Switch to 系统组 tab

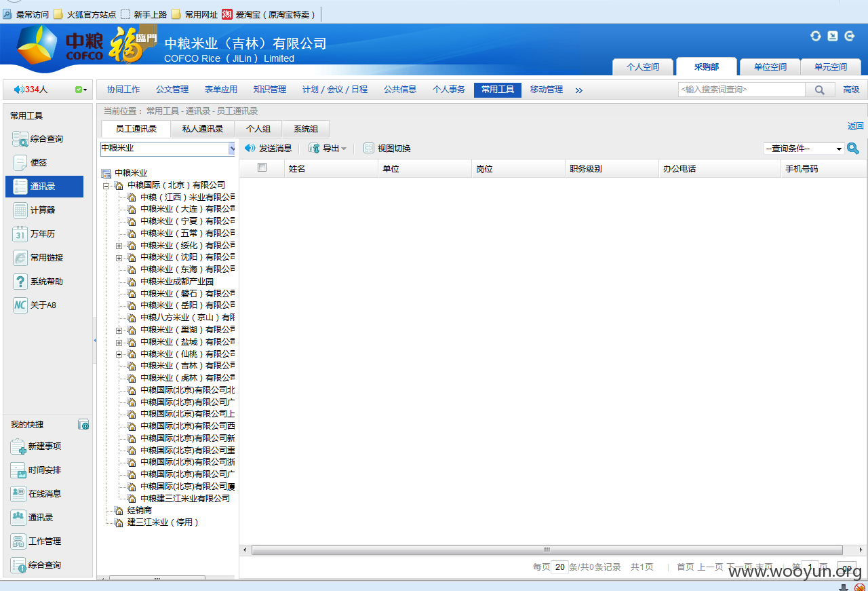[306, 129]
